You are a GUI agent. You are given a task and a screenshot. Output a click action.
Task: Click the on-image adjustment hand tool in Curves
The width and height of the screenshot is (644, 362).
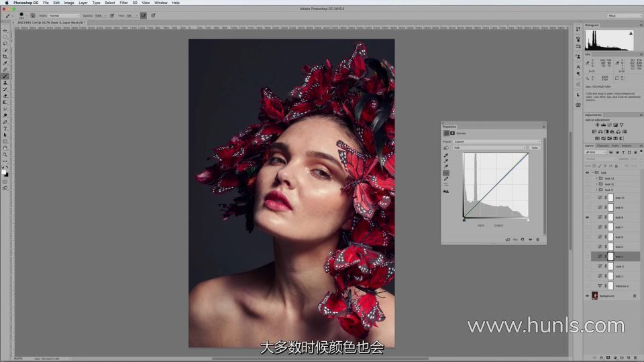[x=445, y=147]
